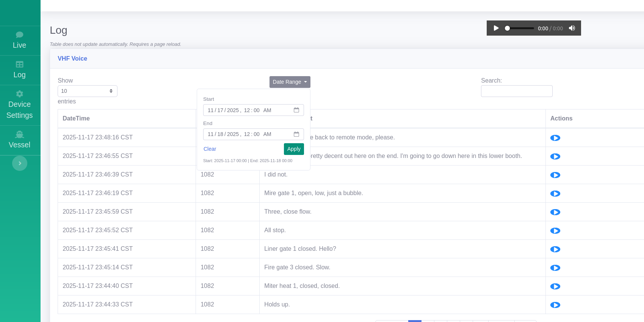Clear the date range filter
The image size is (644, 322).
click(210, 149)
